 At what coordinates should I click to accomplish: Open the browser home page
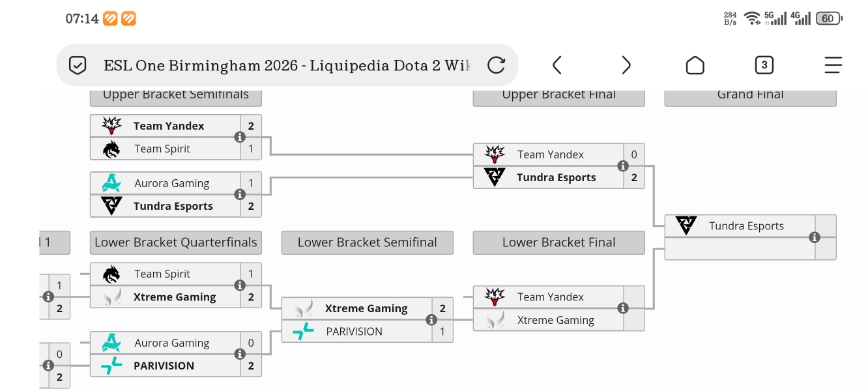point(695,65)
